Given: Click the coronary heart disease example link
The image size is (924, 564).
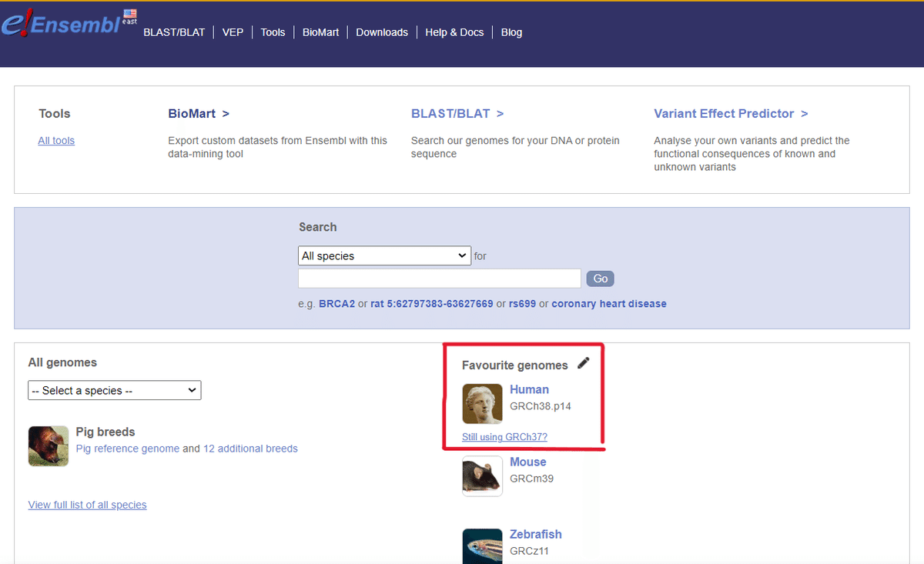Looking at the screenshot, I should (x=609, y=304).
